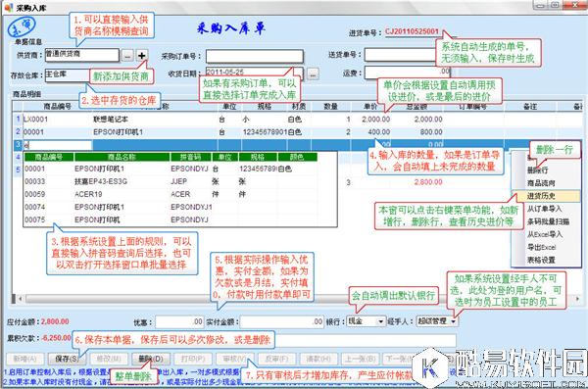The width and height of the screenshot is (588, 389).
Task: Focus the 实付金额 input field
Action: (x=281, y=321)
